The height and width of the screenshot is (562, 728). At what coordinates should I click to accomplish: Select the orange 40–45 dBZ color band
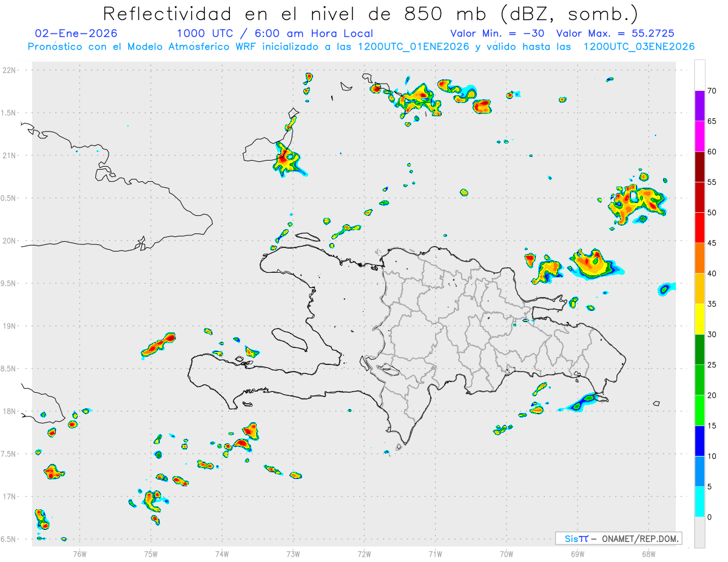[699, 258]
